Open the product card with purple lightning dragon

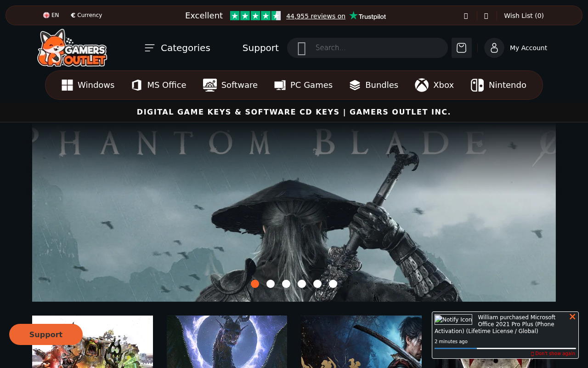[227, 342]
